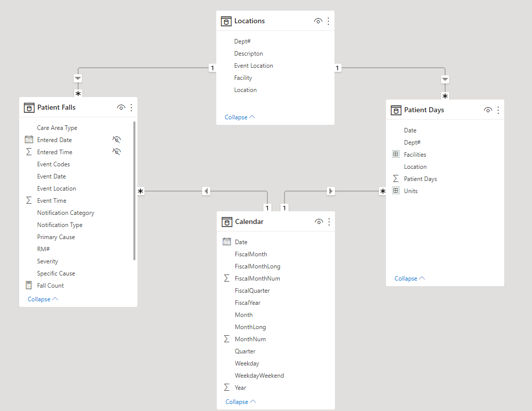Click the calendar icon beside Entered Date
Image resolution: width=532 pixels, height=411 pixels.
tap(29, 140)
